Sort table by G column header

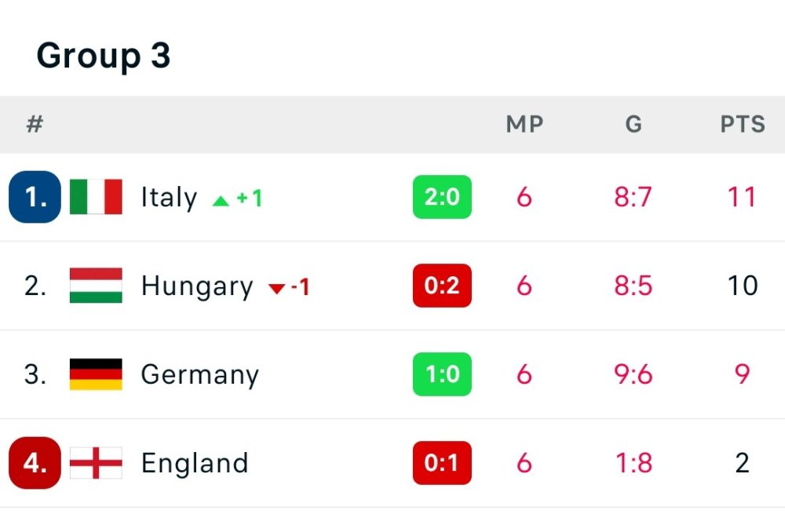[633, 125]
